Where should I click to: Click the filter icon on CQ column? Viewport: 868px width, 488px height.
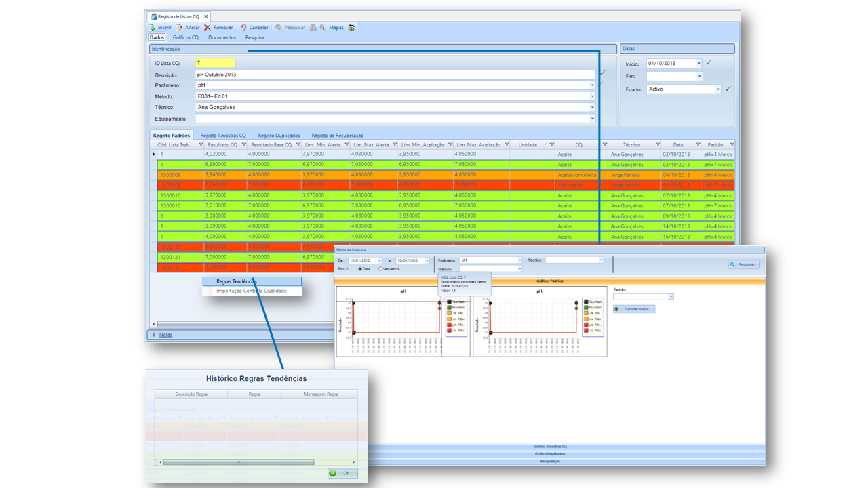(x=604, y=145)
